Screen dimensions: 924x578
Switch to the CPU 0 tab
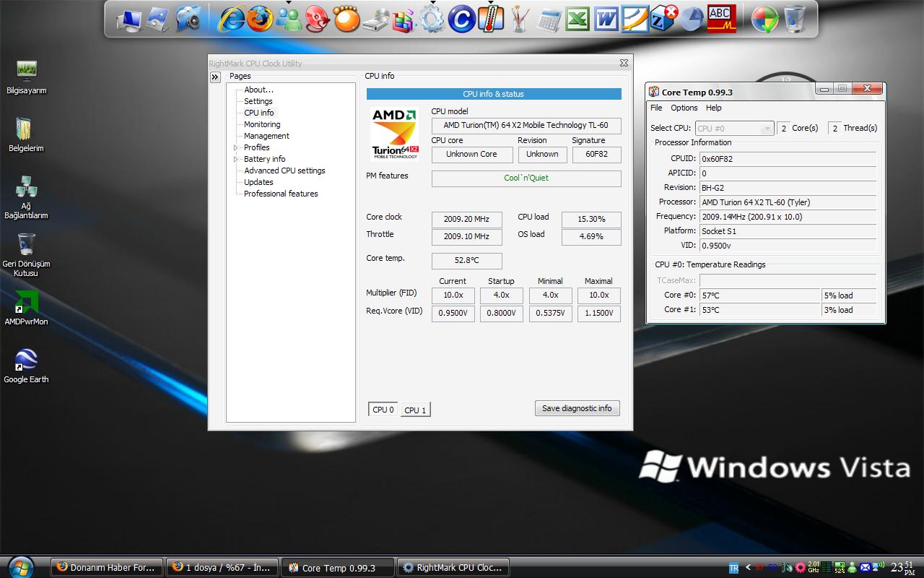(x=383, y=410)
